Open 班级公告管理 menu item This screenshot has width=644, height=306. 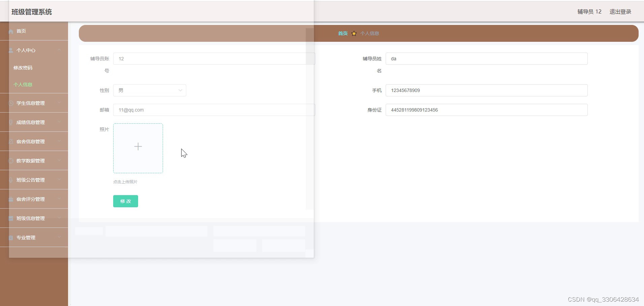[34, 180]
